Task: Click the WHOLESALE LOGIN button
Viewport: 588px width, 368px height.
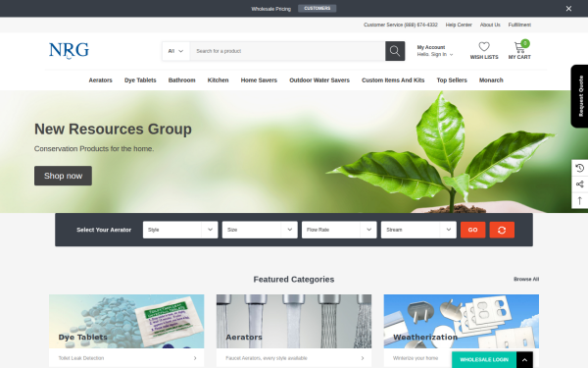Action: [x=484, y=360]
